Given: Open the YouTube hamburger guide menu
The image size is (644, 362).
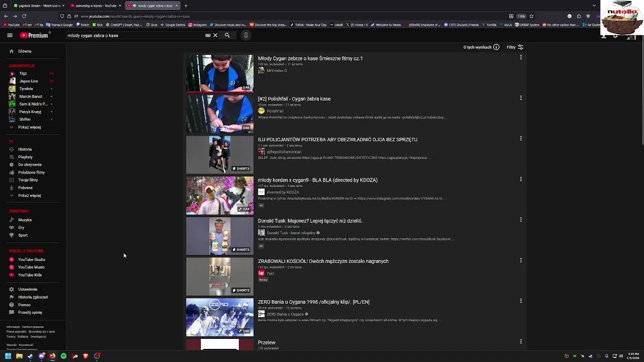Looking at the screenshot, I should tap(10, 35).
